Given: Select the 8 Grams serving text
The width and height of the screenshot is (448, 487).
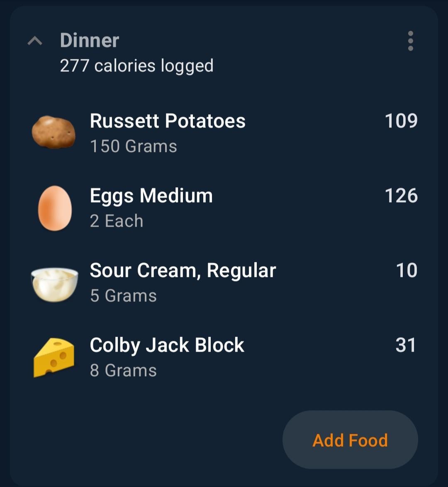Looking at the screenshot, I should (x=123, y=370).
